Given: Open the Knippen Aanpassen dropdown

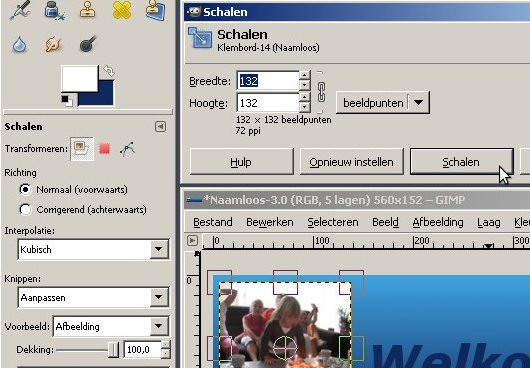Looking at the screenshot, I should [93, 297].
